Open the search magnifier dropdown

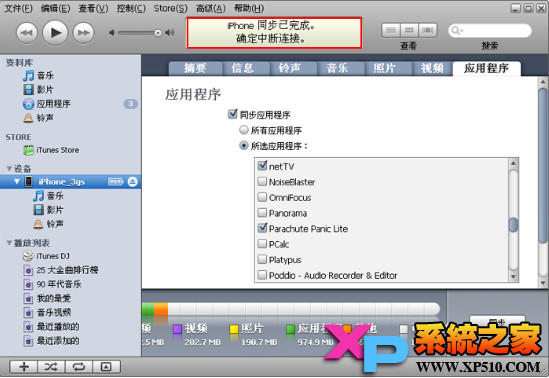point(457,30)
